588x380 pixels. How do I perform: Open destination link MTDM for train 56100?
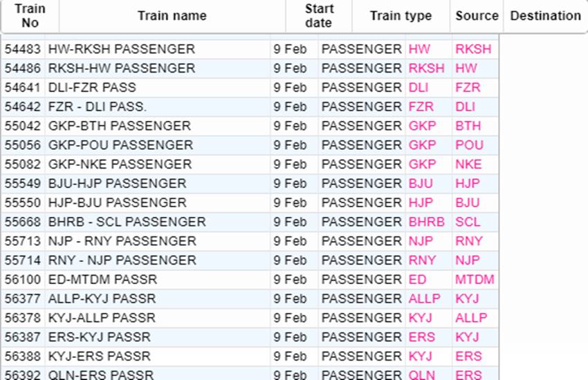[475, 280]
